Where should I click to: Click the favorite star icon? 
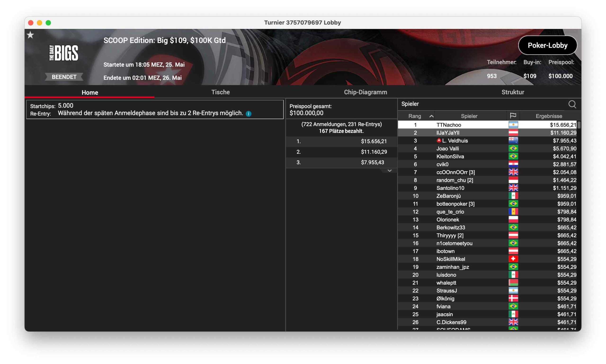(x=30, y=35)
